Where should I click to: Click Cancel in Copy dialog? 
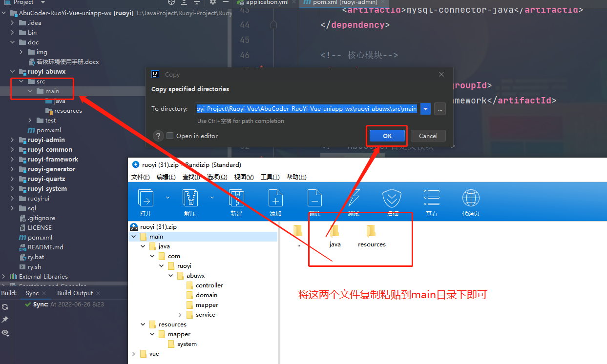click(x=428, y=136)
